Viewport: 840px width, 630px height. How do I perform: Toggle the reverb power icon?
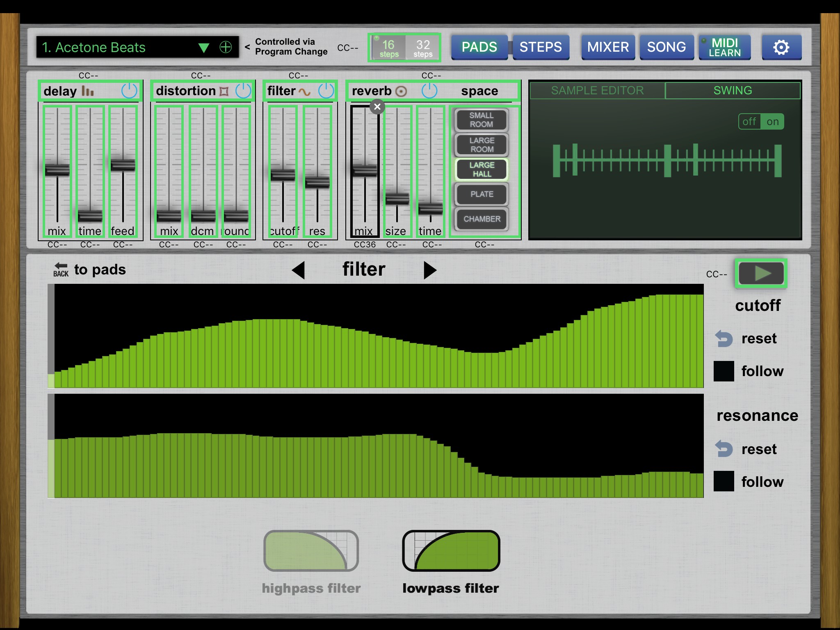pyautogui.click(x=429, y=91)
